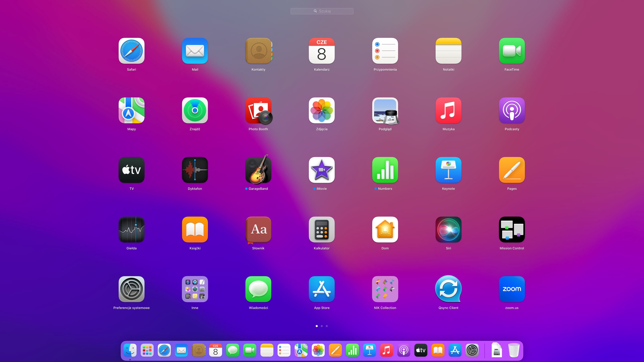Expand the NIK Collection folder
The image size is (644, 362).
[385, 289]
